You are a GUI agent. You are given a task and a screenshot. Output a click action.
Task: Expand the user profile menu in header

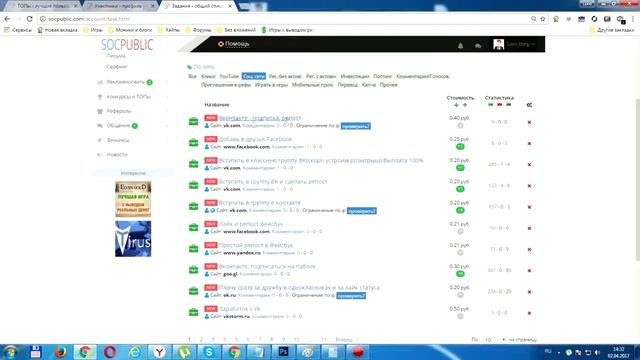(x=514, y=44)
